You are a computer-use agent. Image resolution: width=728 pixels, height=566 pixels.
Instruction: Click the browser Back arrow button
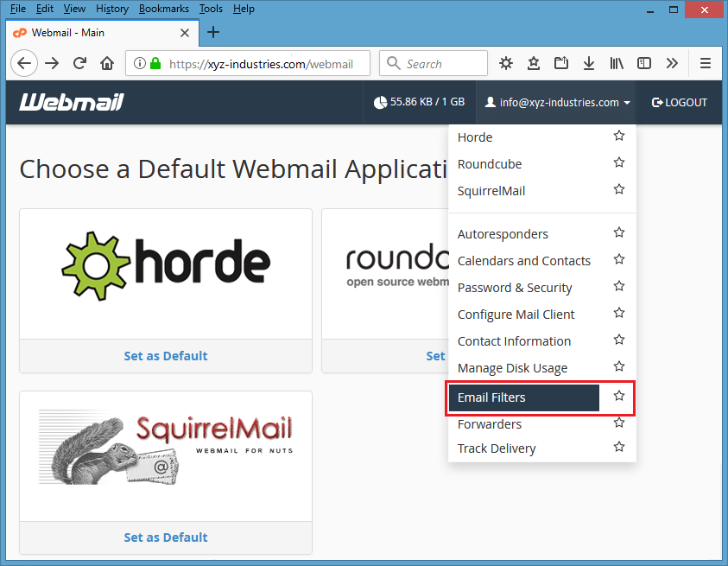click(24, 63)
